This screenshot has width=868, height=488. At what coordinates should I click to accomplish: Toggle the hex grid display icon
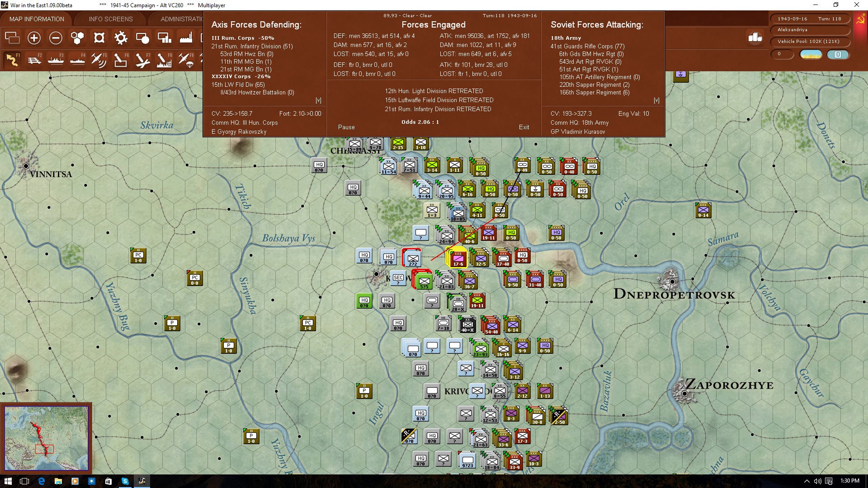[x=77, y=38]
